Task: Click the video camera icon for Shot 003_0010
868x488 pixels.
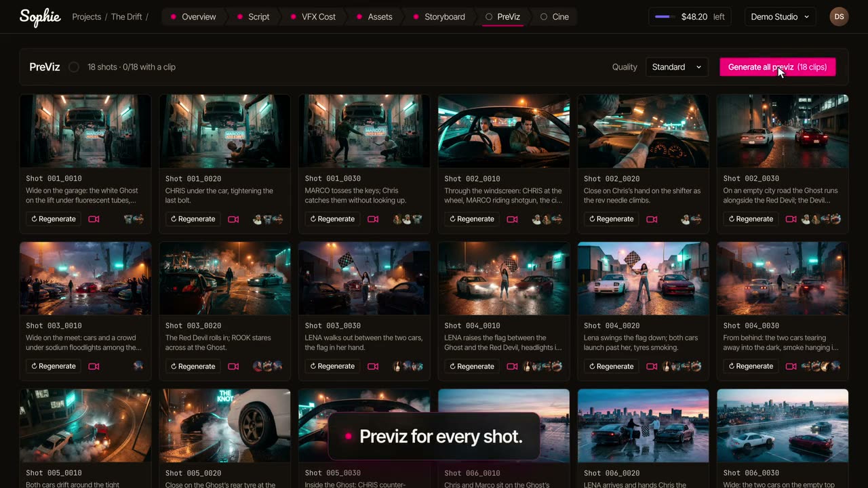Action: pyautogui.click(x=94, y=366)
